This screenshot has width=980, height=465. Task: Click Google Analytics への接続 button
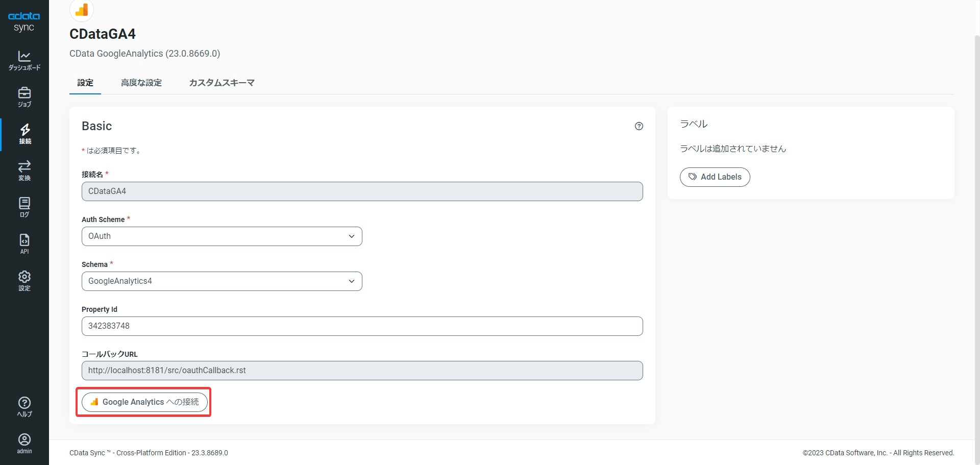pos(144,402)
